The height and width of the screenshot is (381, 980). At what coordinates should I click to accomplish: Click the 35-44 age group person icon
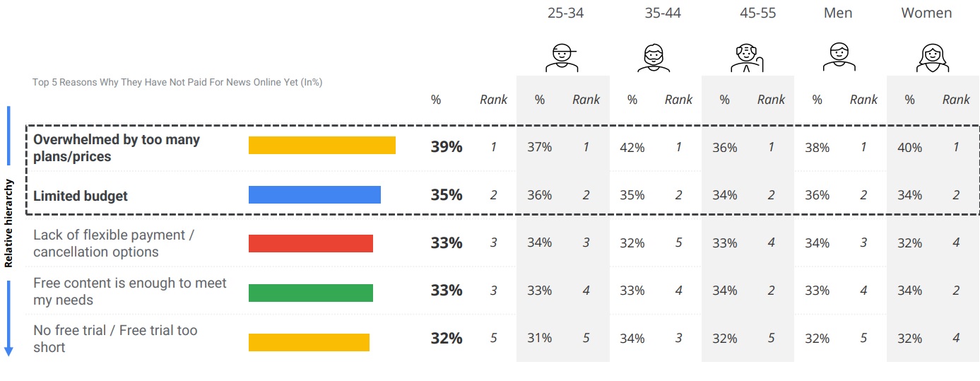pos(654,58)
